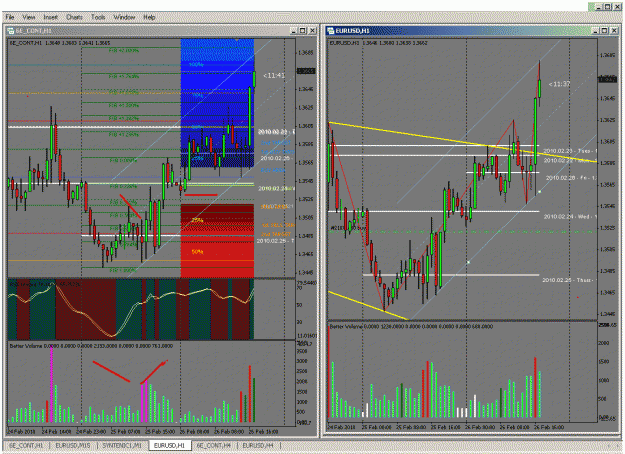The height and width of the screenshot is (454, 625).
Task: Switch to the SYNTENIC1,M1 chart tab
Action: (122, 445)
